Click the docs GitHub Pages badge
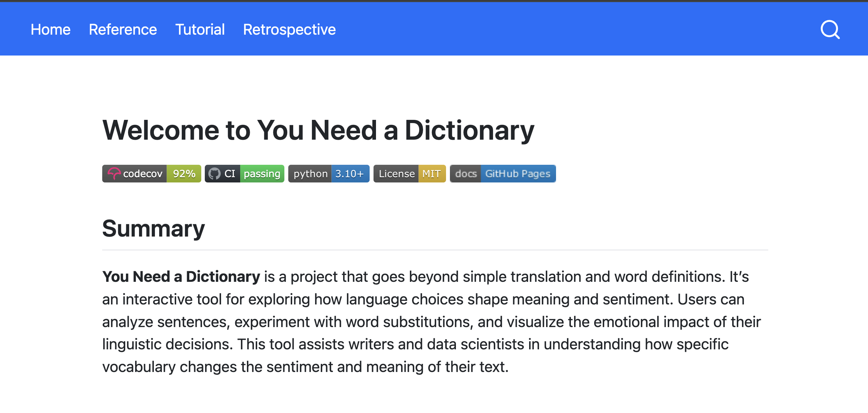Viewport: 868px width, 413px height. (503, 174)
